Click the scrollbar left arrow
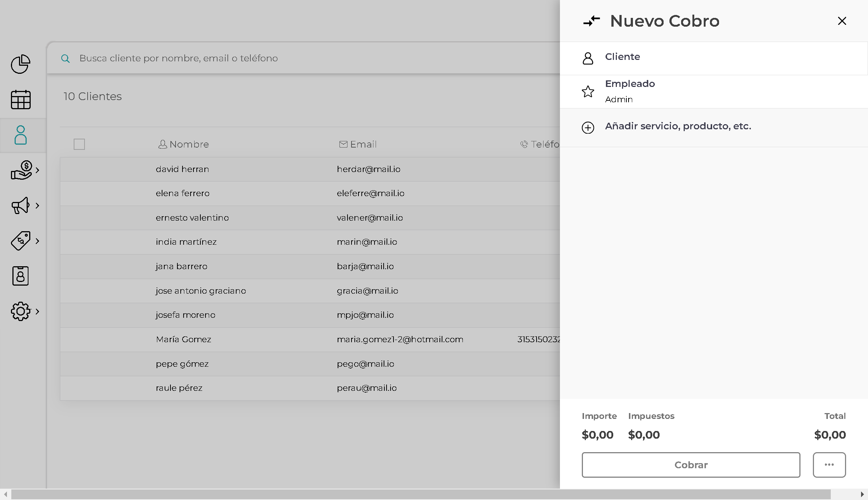This screenshot has width=868, height=500. click(x=5, y=495)
